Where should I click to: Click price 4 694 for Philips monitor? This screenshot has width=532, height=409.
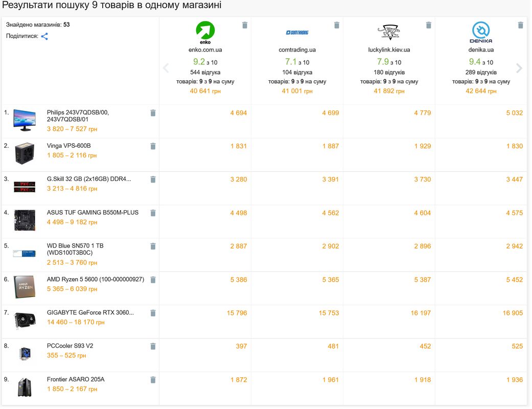pos(239,113)
